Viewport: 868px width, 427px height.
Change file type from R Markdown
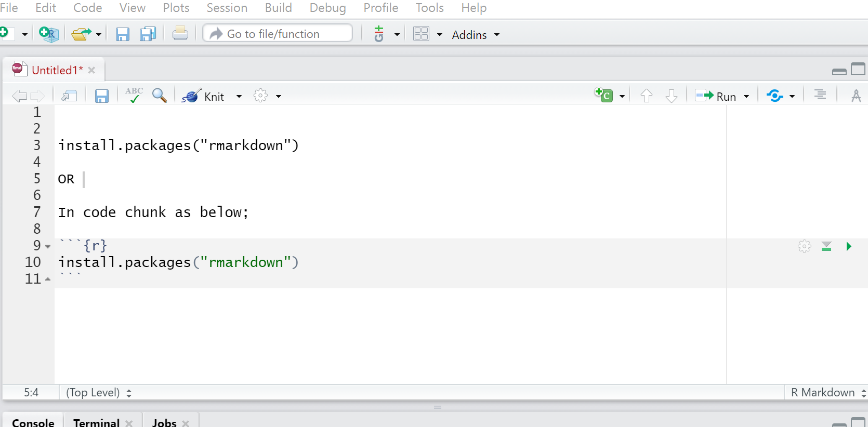[x=828, y=393]
